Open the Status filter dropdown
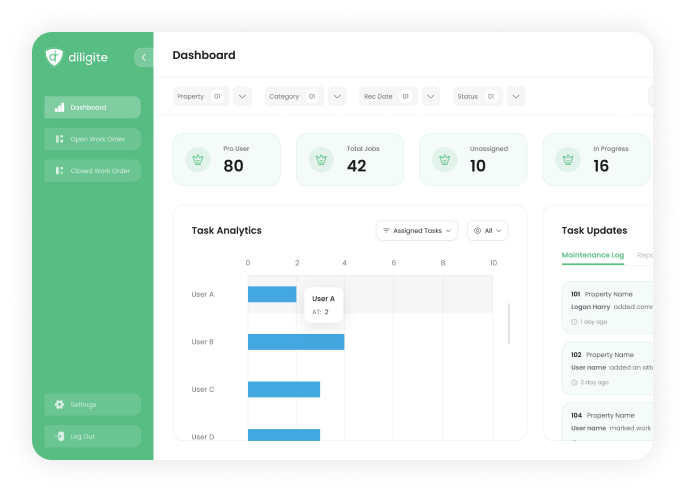The height and width of the screenshot is (492, 685). point(515,97)
